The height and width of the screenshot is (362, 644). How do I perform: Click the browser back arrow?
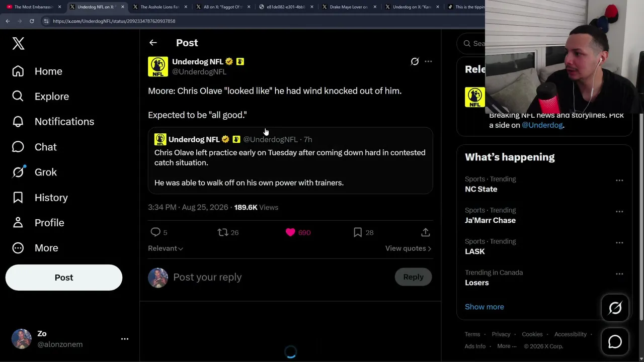8,21
